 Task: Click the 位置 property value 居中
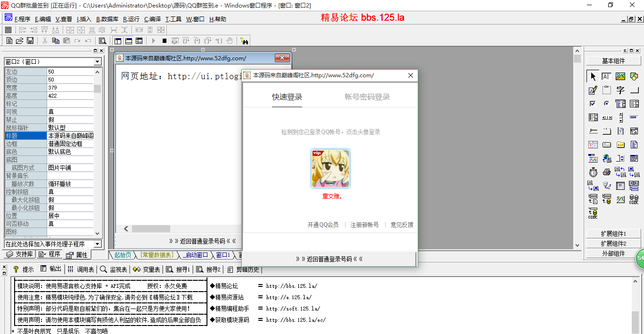coord(70,216)
